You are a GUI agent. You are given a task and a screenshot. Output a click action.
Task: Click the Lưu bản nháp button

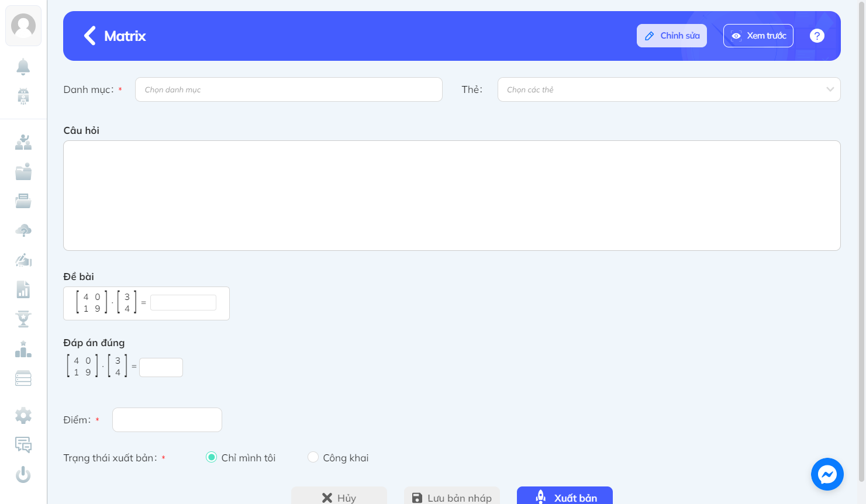click(x=452, y=496)
